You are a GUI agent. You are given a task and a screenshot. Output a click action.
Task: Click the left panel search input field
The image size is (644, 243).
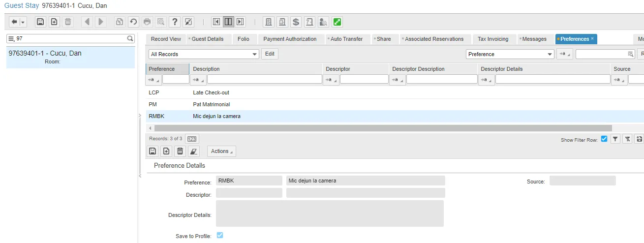pos(71,38)
